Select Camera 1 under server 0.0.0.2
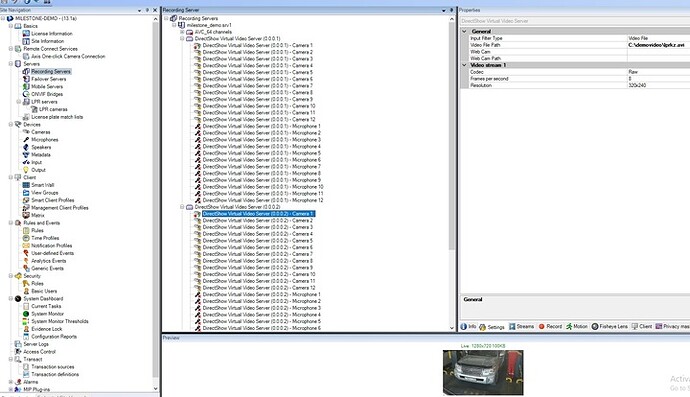The height and width of the screenshot is (397, 690). pos(258,214)
